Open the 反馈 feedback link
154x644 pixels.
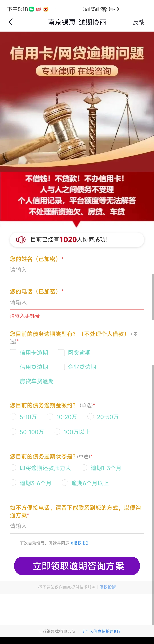pos(138,22)
